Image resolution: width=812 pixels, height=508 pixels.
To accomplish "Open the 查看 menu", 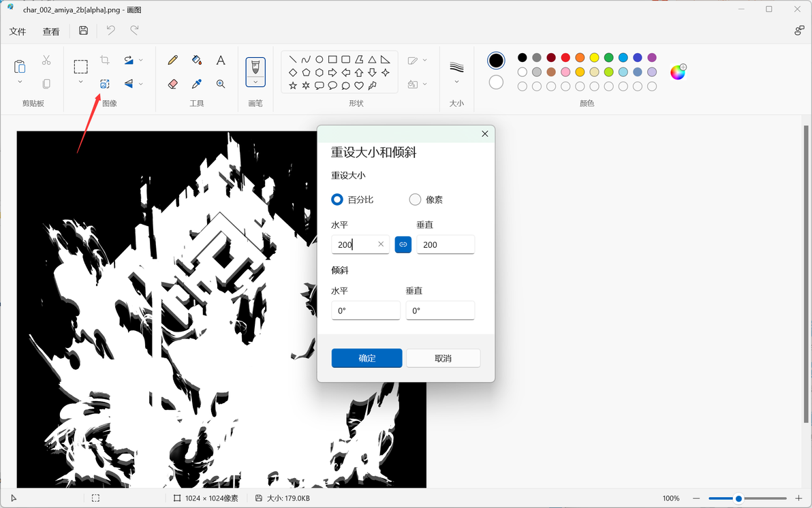I will (x=50, y=31).
